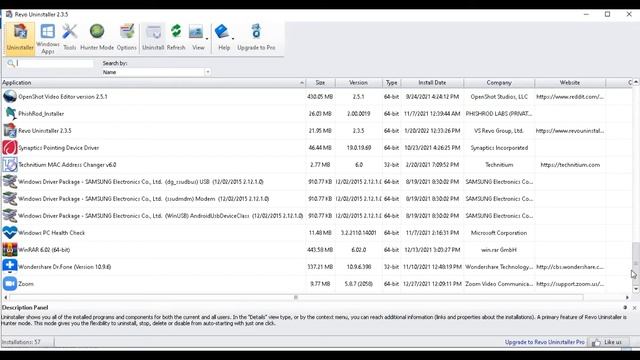Click the technitium.com website cell

coord(570,165)
